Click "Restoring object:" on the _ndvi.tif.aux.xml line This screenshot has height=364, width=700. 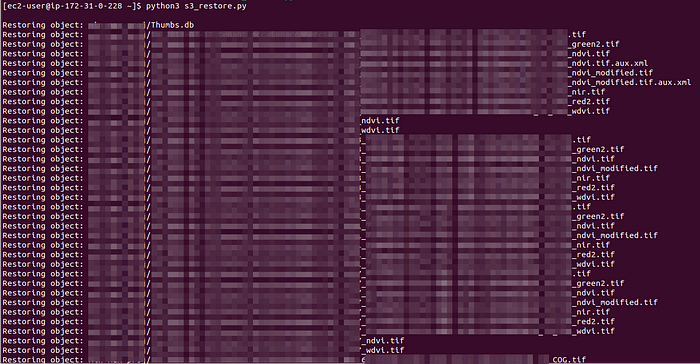[43, 63]
